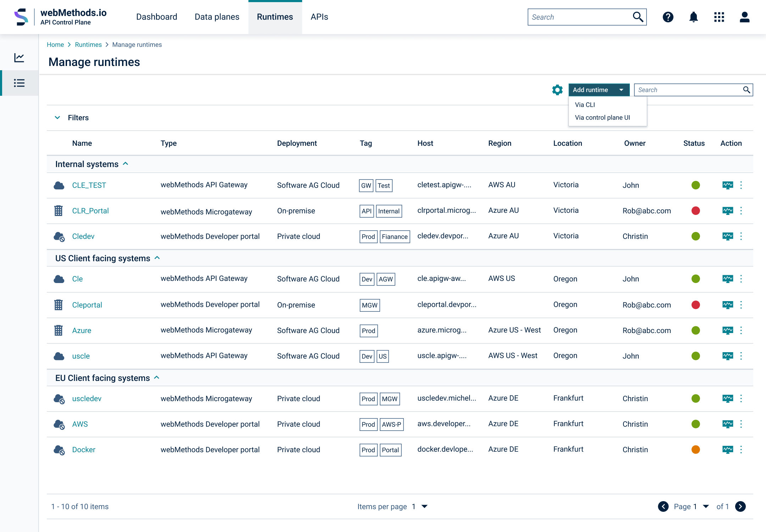Switch to the Data planes tab

(217, 17)
